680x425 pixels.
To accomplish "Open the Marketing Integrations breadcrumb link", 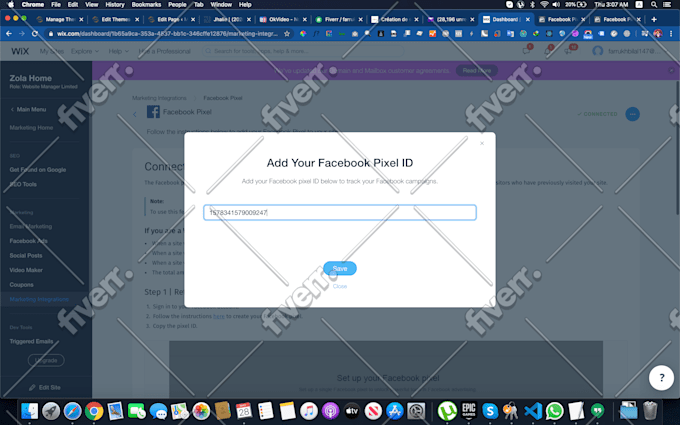I will click(x=159, y=98).
